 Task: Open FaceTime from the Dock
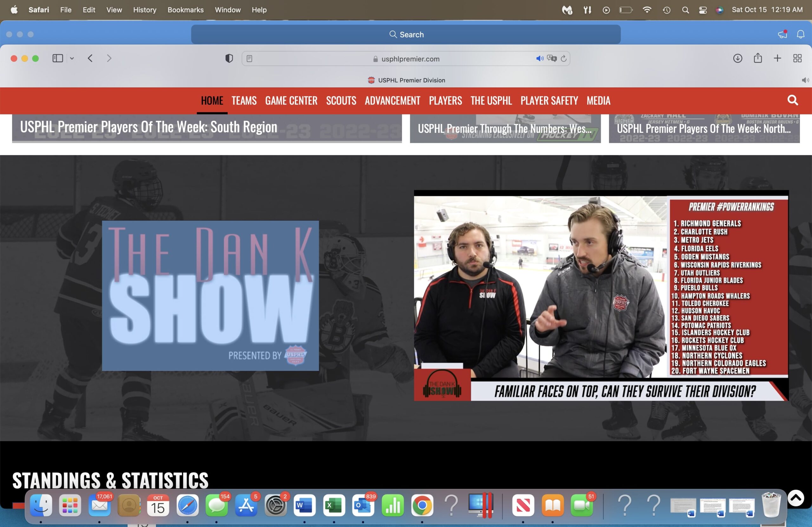[582, 505]
